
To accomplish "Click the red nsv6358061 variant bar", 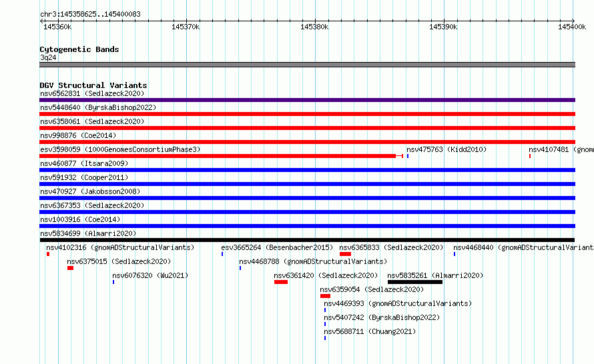I will (307, 128).
